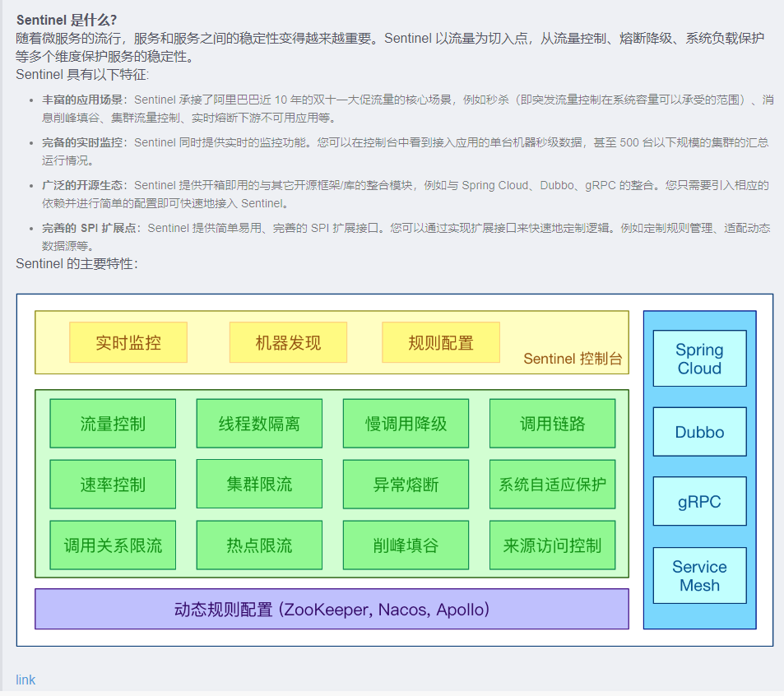This screenshot has width=784, height=696.
Task: Click the 来源访问控制 box
Action: click(552, 545)
